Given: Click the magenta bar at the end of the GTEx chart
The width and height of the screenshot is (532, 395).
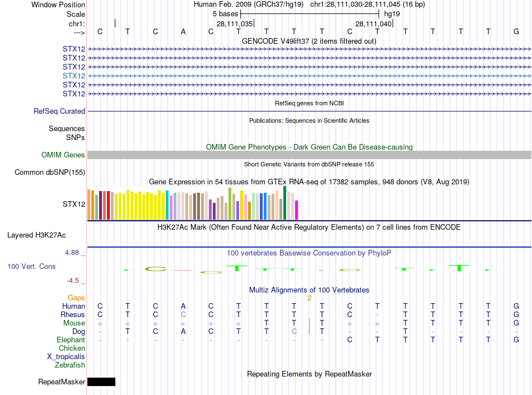Looking at the screenshot, I should pyautogui.click(x=296, y=210).
